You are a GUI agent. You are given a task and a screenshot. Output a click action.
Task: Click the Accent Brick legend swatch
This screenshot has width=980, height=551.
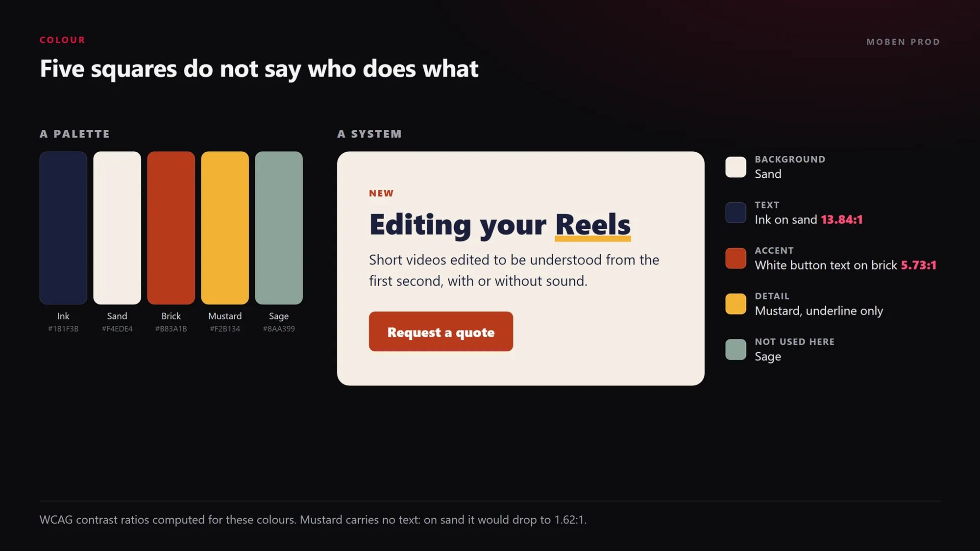pyautogui.click(x=735, y=258)
